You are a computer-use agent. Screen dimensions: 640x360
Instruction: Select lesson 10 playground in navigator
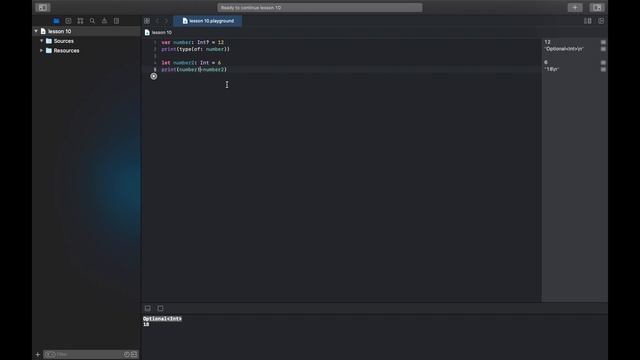[x=87, y=31]
